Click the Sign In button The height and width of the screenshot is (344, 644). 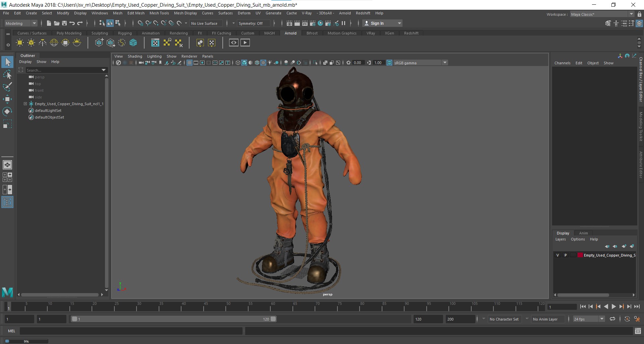[377, 23]
